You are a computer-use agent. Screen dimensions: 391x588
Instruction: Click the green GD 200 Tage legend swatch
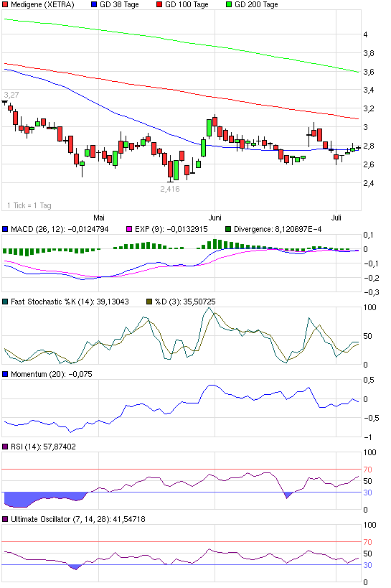(229, 4)
